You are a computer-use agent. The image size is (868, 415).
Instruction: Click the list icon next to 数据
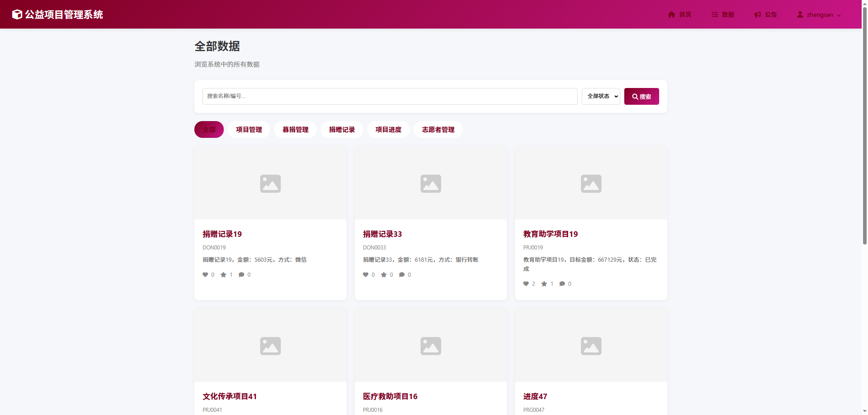[714, 15]
